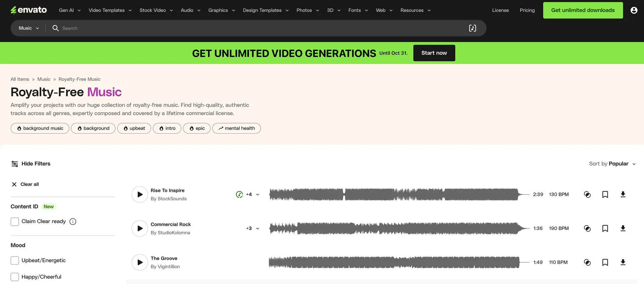Open the Fonts navigation menu

[x=358, y=10]
